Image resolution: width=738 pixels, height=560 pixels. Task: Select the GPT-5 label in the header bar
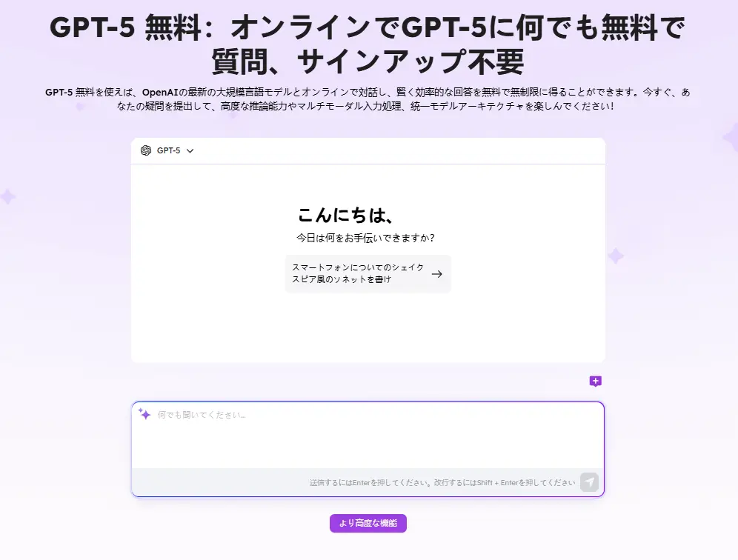point(167,150)
